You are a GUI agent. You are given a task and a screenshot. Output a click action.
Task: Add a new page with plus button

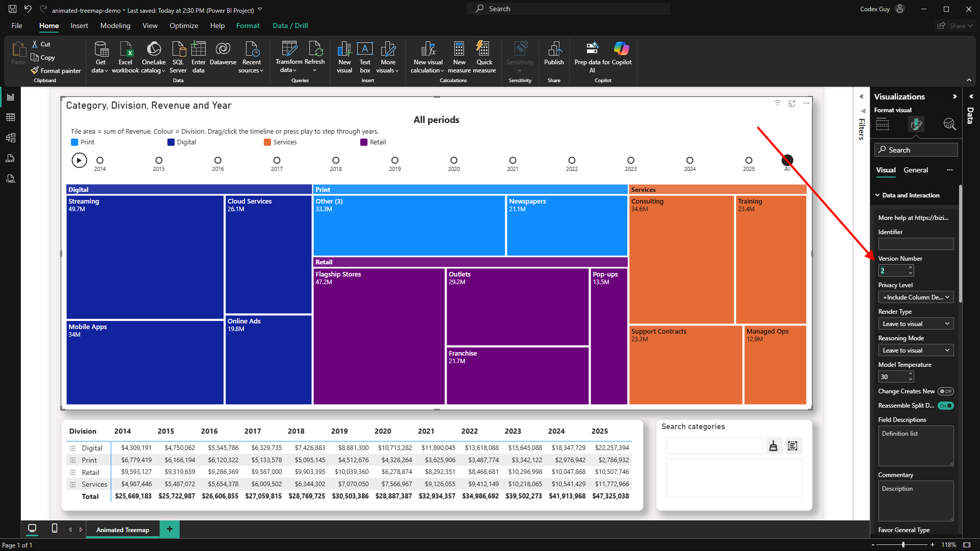click(x=169, y=529)
